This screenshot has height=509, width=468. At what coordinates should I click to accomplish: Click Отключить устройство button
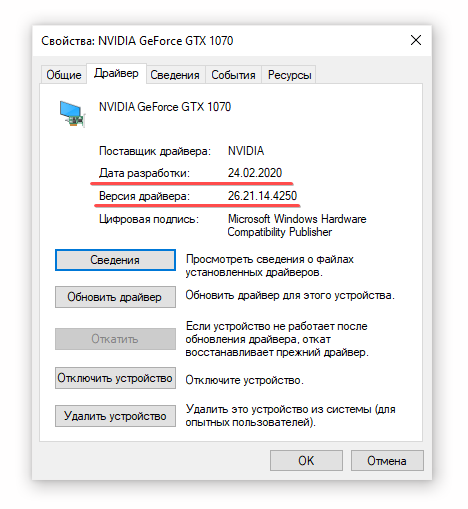click(x=115, y=378)
